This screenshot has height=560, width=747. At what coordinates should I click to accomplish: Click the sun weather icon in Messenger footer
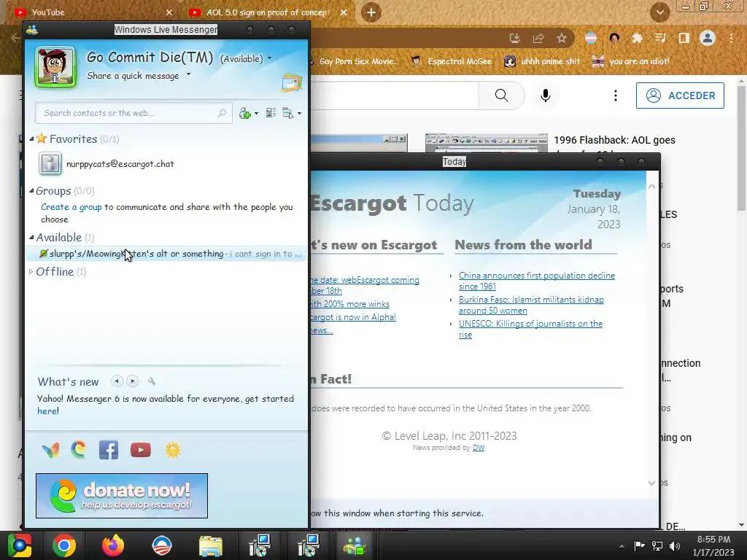[172, 450]
